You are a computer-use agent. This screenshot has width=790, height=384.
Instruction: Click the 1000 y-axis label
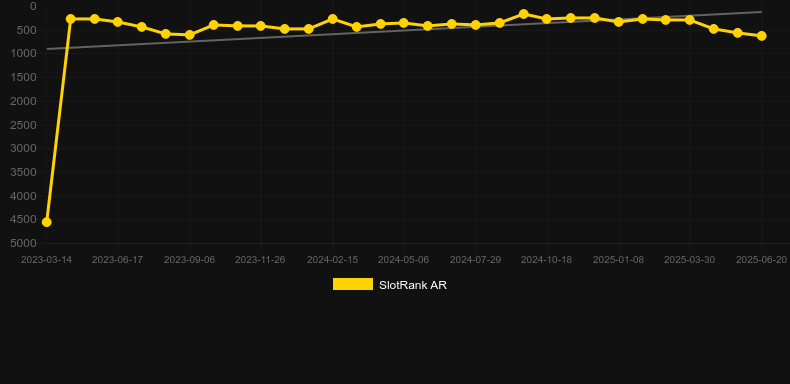(x=23, y=53)
